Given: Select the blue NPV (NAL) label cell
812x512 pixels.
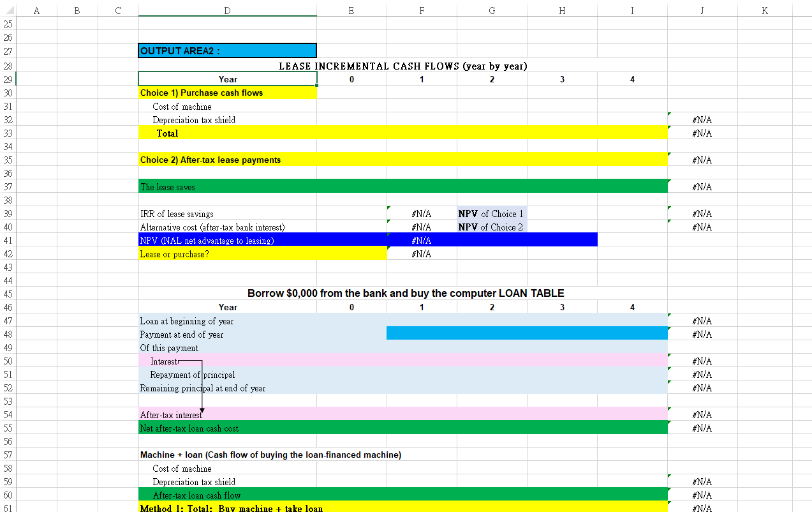Looking at the screenshot, I should click(x=263, y=241).
